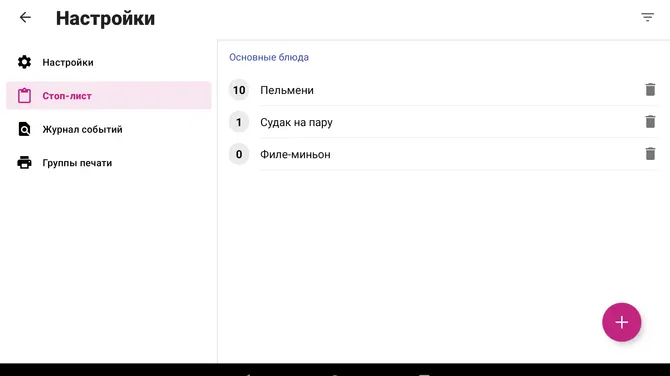Open the filter icon in header

(647, 18)
